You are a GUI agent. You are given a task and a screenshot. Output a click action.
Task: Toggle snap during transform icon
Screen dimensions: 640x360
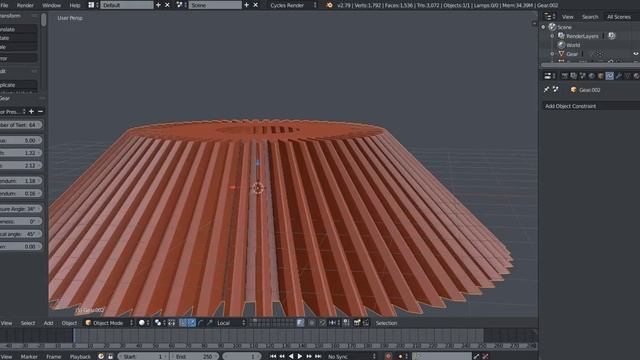tap(323, 323)
